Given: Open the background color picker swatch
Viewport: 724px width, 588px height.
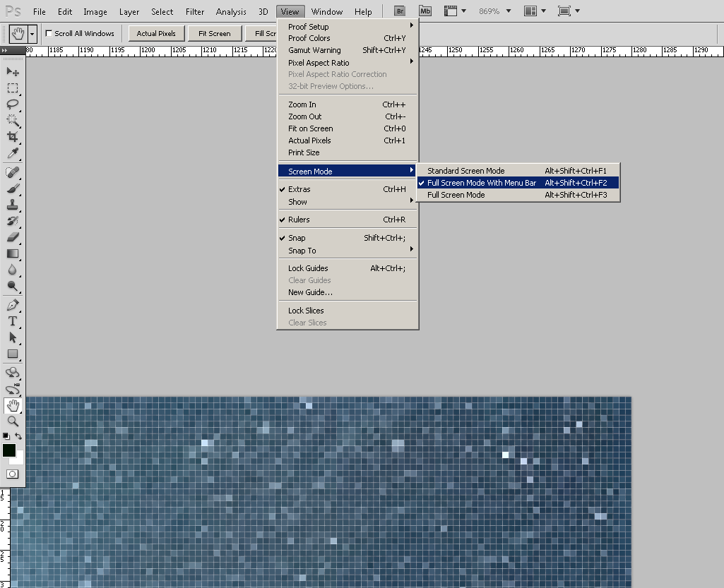Looking at the screenshot, I should [x=18, y=459].
